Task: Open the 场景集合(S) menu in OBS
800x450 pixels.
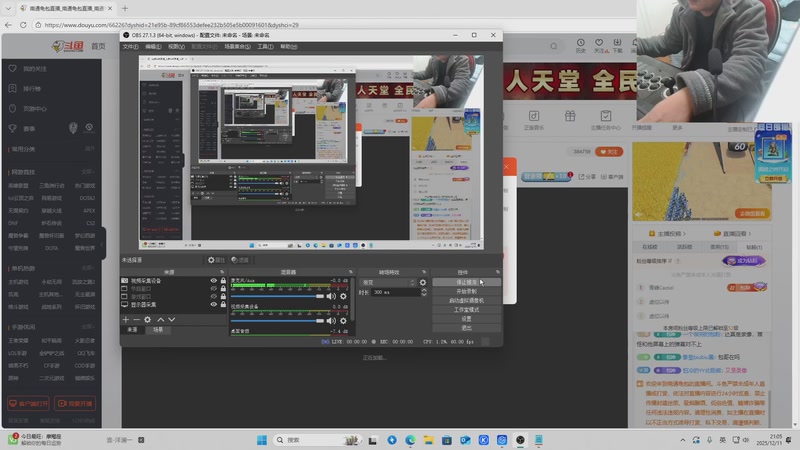Action: (237, 46)
